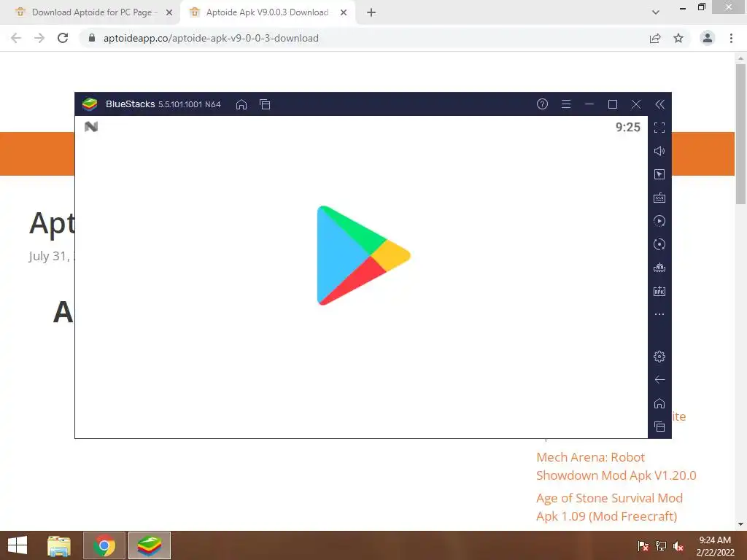This screenshot has width=747, height=560.
Task: Click Chrome icon in Windows taskbar
Action: tap(104, 545)
